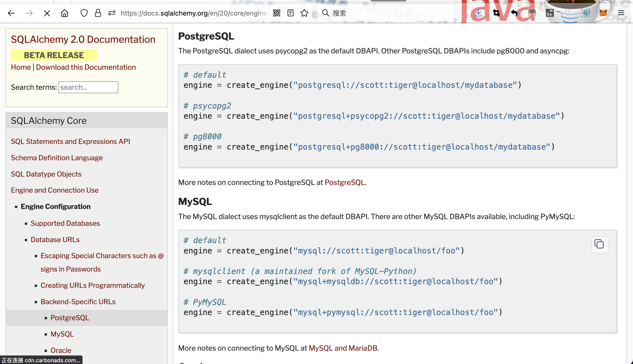Bookmark this page with the star

click(x=304, y=13)
